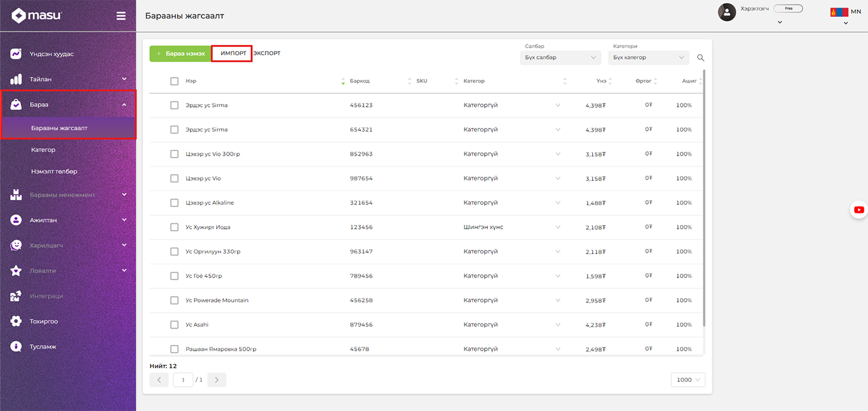Screen dimensions: 868x411
Task: Click the ЭКСПОРТ button
Action: [267, 53]
